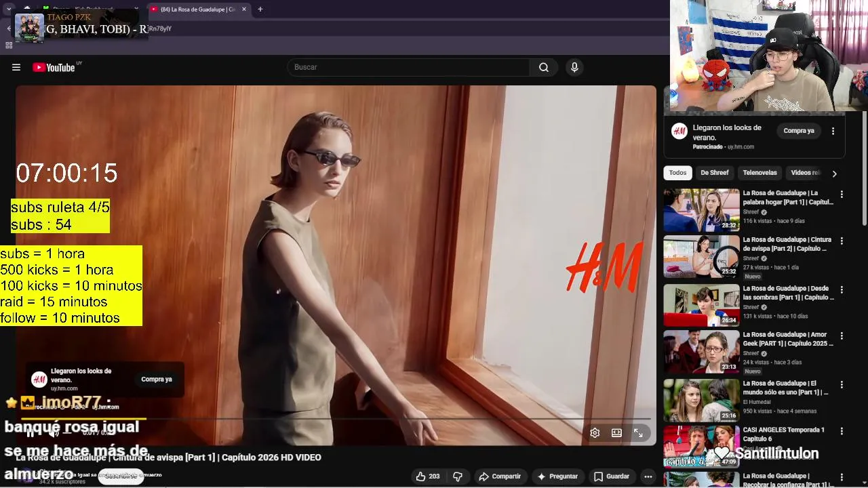Image resolution: width=868 pixels, height=488 pixels.
Task: Open the YouTube hamburger guide menu
Action: click(16, 67)
